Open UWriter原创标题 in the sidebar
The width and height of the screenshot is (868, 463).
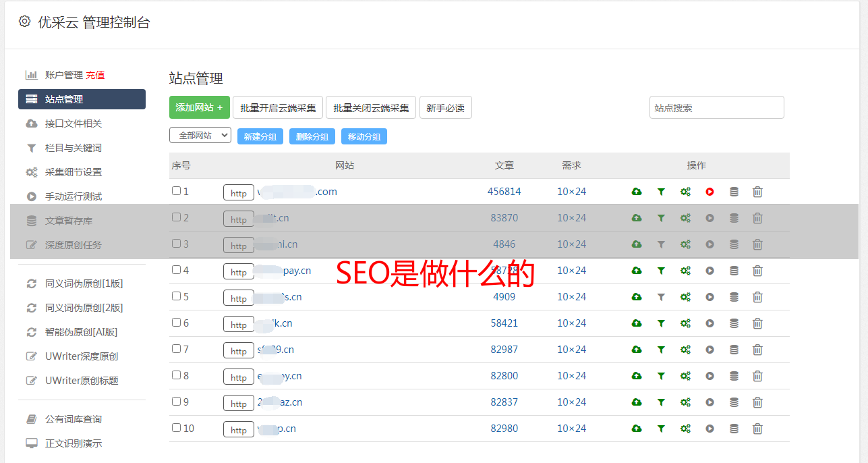[82, 381]
